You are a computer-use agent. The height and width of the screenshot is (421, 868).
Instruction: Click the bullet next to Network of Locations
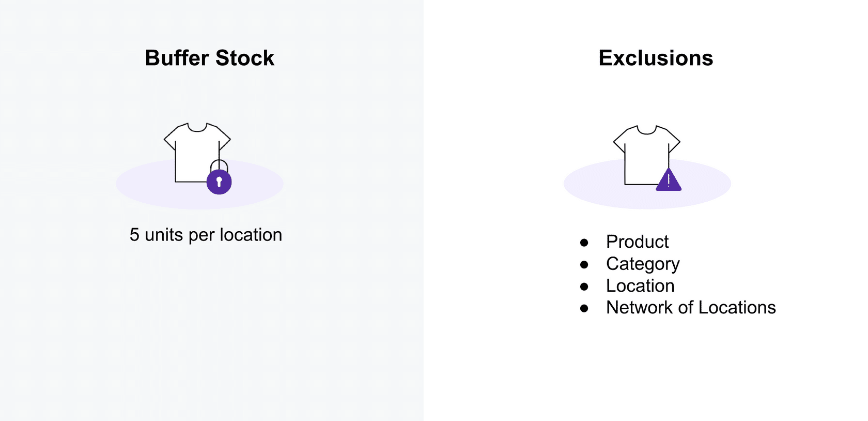[584, 308]
